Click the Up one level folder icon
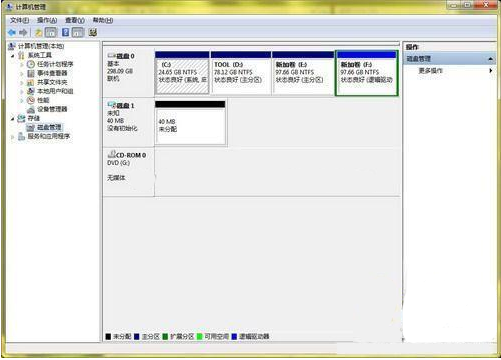Viewport: 501px width, 360px height. coord(38,32)
